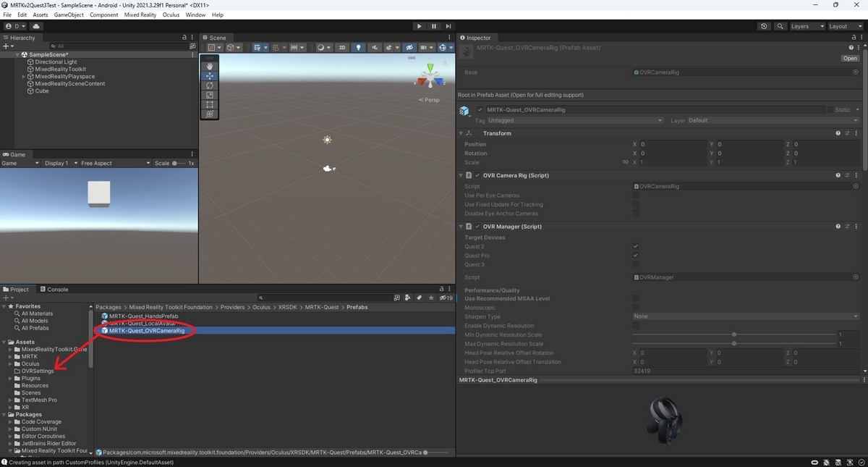Viewport: 868px width, 467px height.
Task: Open the OVRSettings folder in Assets
Action: pos(38,371)
